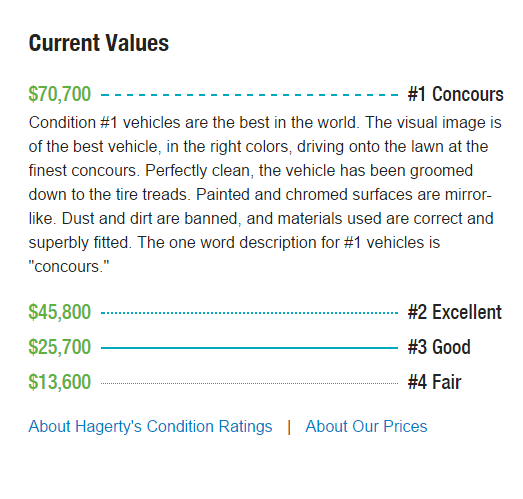
Task: Expand the #4 Fair condition row
Action: click(266, 382)
